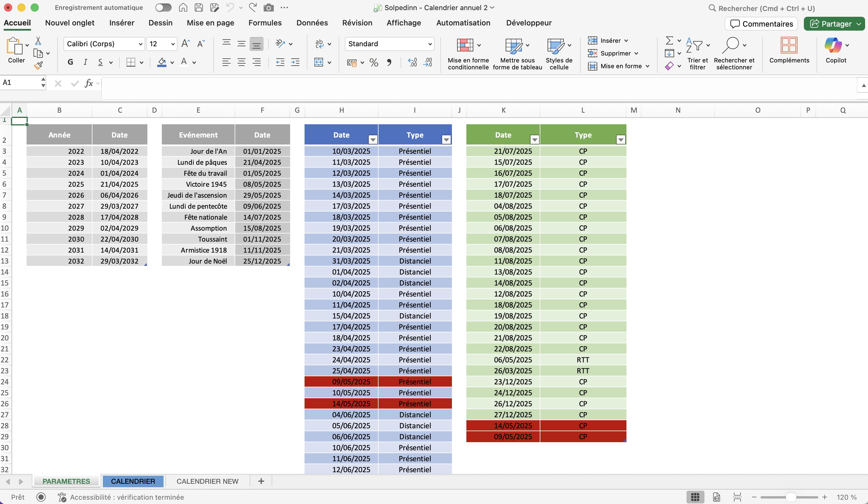Image resolution: width=868 pixels, height=504 pixels.
Task: Open the blue Type column filter dropdown
Action: (446, 140)
